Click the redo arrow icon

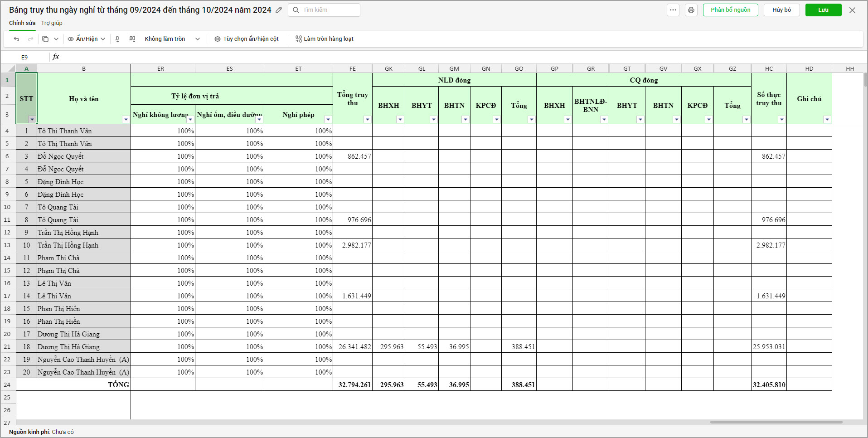point(30,39)
